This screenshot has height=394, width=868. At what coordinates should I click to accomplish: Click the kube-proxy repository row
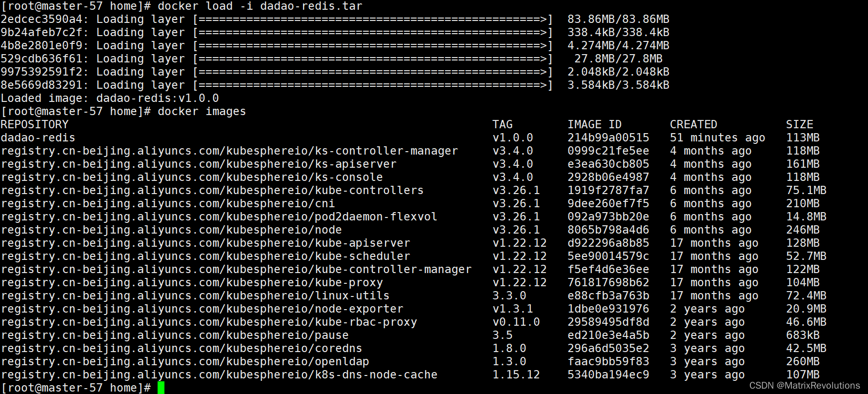(192, 283)
